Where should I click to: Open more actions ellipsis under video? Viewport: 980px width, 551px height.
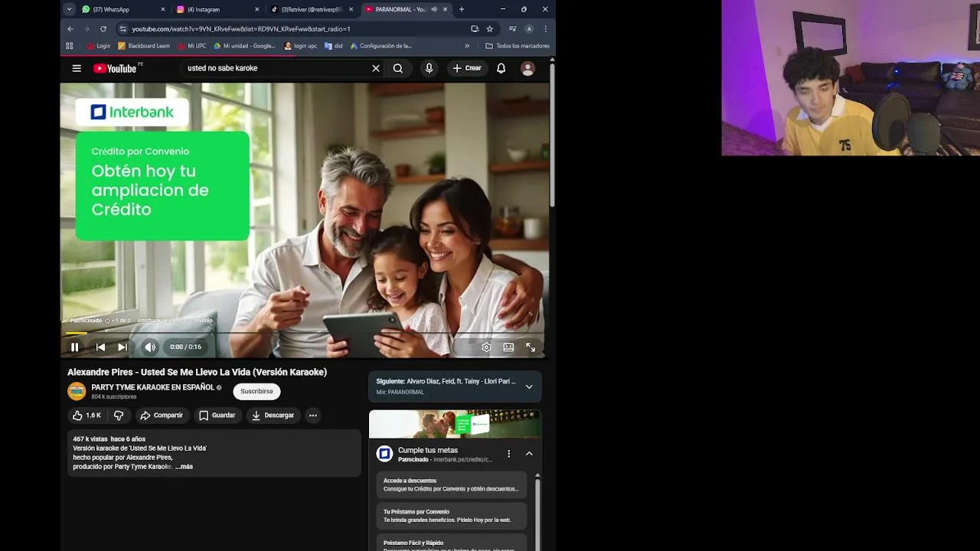[312, 416]
